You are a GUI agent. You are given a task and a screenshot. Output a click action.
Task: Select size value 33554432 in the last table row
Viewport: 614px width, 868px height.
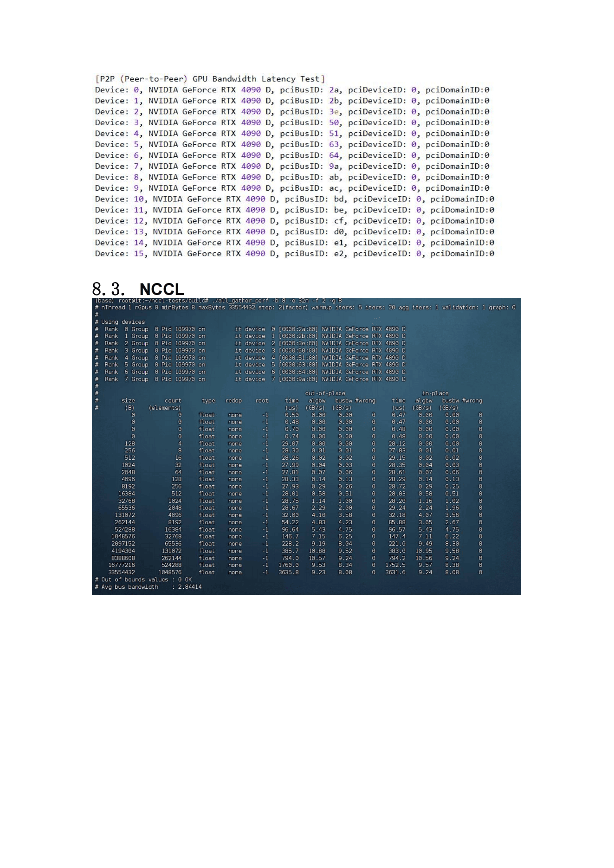click(x=122, y=572)
